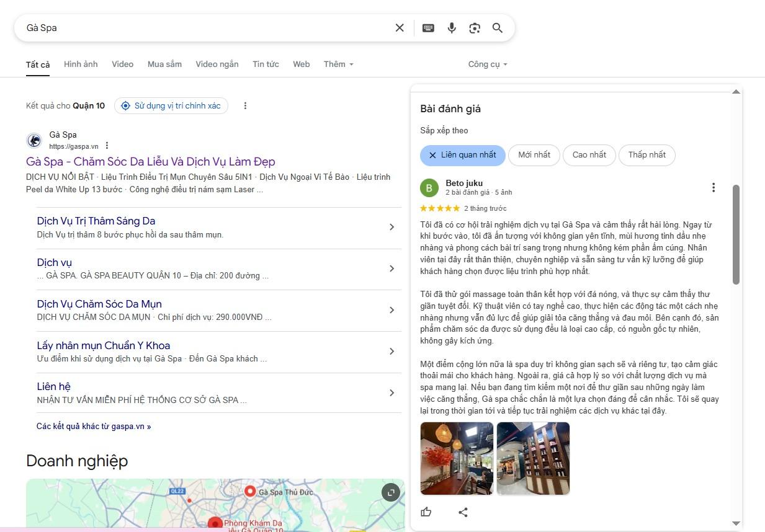Start voice search with the microphone icon
Viewport: 765px width, 532px height.
point(452,28)
